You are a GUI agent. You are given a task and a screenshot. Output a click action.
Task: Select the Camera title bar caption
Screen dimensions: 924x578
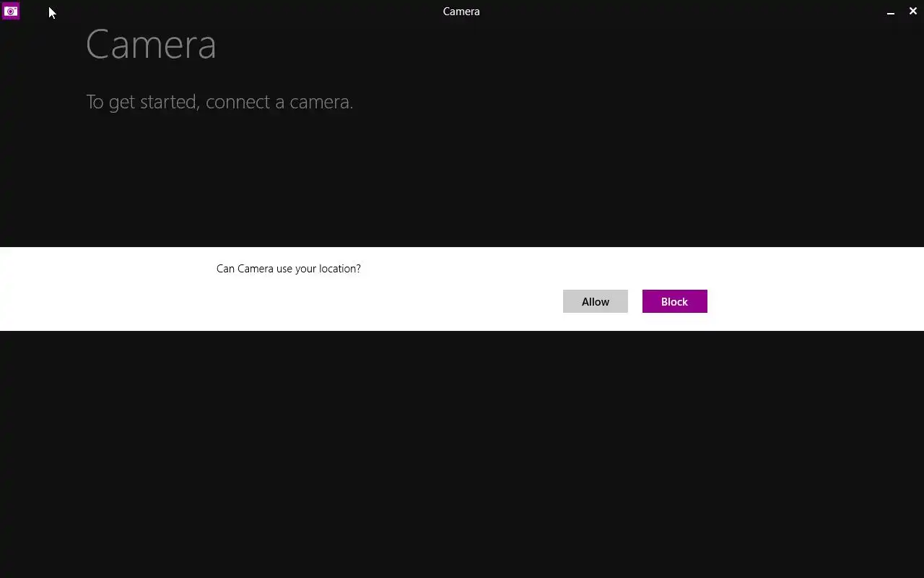tap(461, 12)
